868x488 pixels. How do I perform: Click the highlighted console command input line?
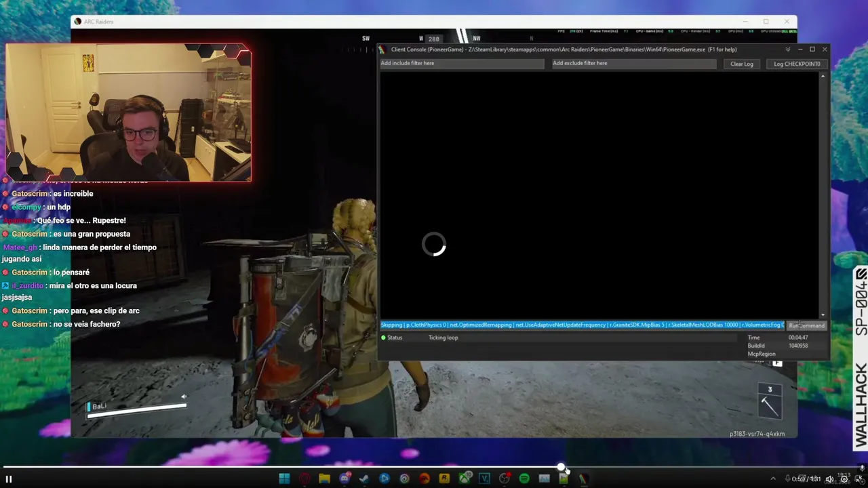coord(582,325)
